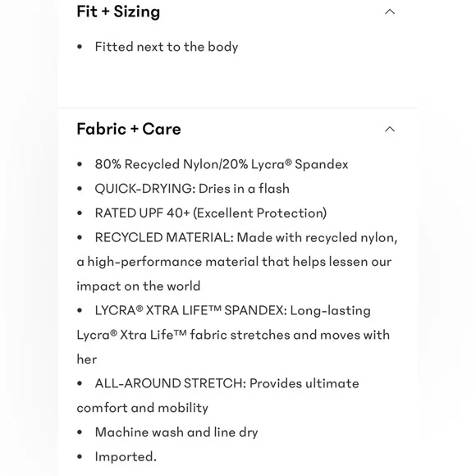Viewport: 476px width, 476px height.
Task: Click the RATED UPF 40+ line
Action: click(x=211, y=213)
